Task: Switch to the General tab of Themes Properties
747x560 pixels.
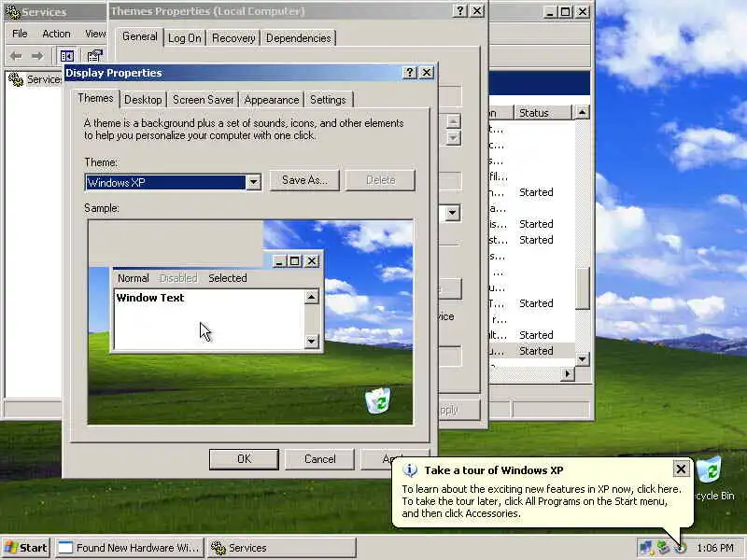Action: click(x=139, y=37)
